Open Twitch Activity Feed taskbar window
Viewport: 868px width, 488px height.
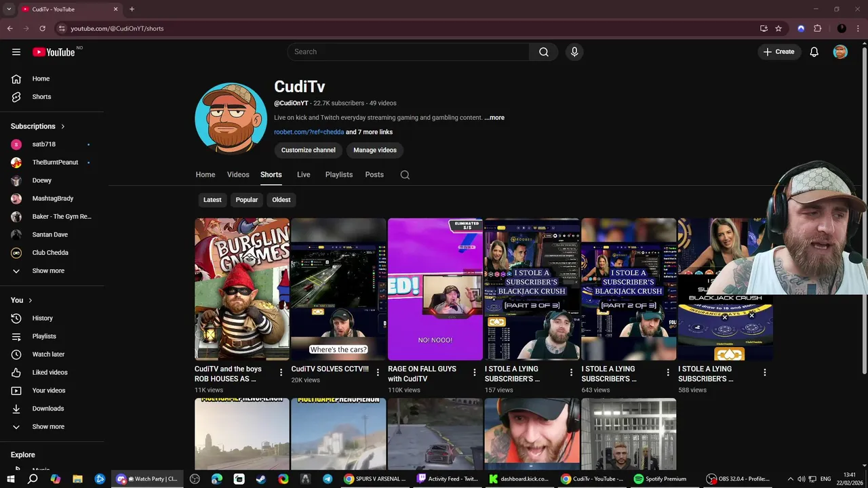(x=448, y=479)
